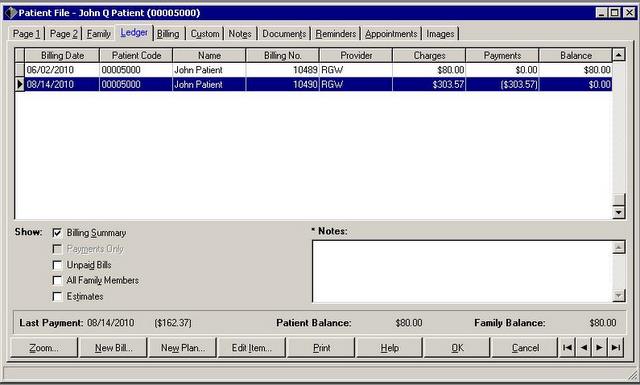This screenshot has width=640, height=385.
Task: Select the 08/14/2010 billing date cell
Action: (x=62, y=85)
